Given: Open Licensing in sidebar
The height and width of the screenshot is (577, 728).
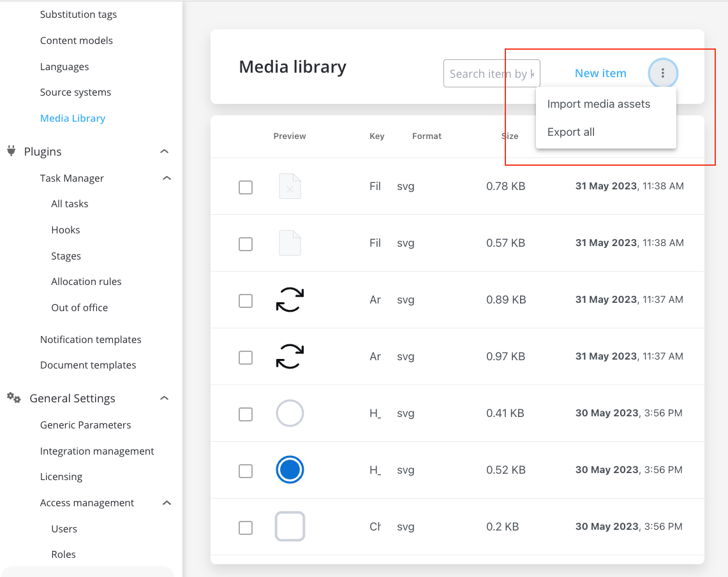Looking at the screenshot, I should coord(61,477).
